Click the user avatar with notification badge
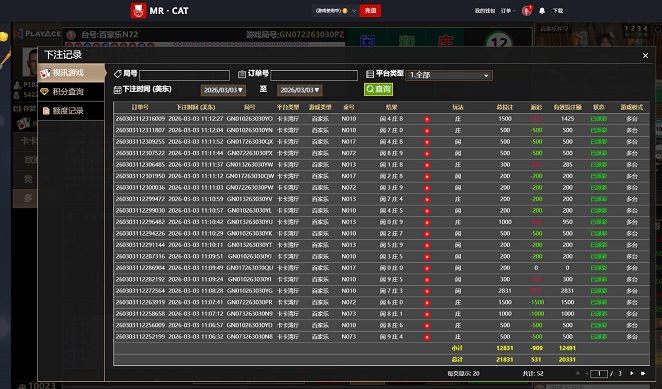The width and height of the screenshot is (662, 389). [x=527, y=11]
